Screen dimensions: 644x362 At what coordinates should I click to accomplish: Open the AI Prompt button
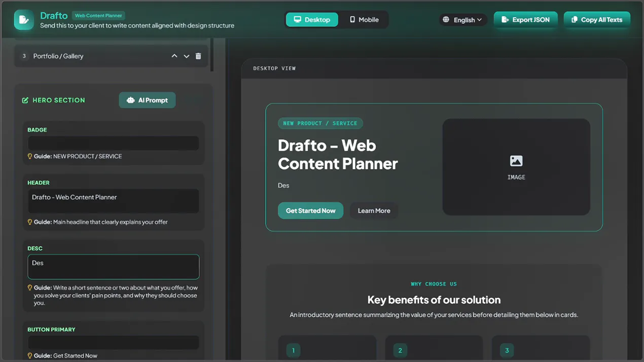click(147, 100)
